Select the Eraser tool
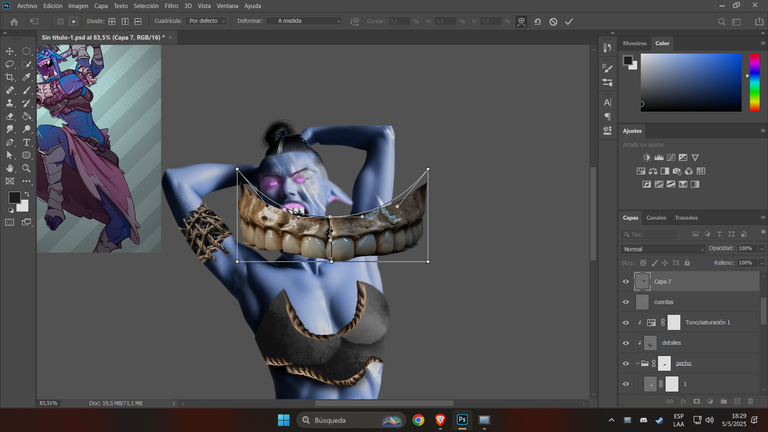This screenshot has width=768, height=432. [9, 116]
